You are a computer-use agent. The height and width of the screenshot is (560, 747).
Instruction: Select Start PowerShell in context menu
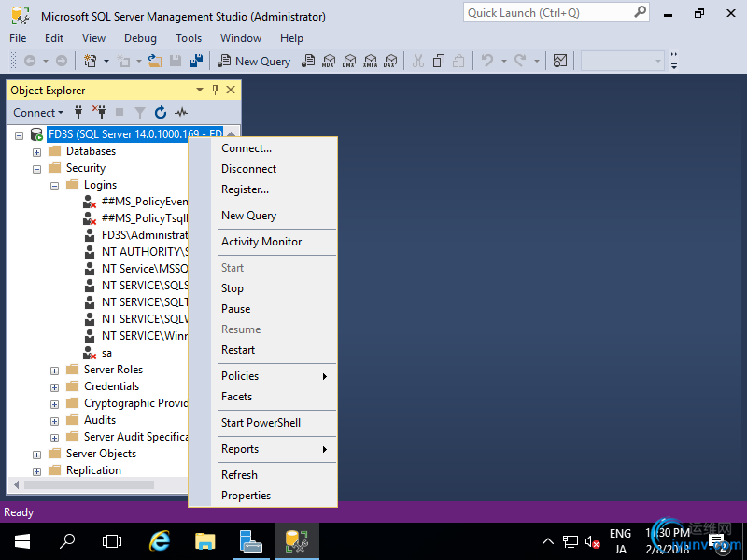click(263, 423)
